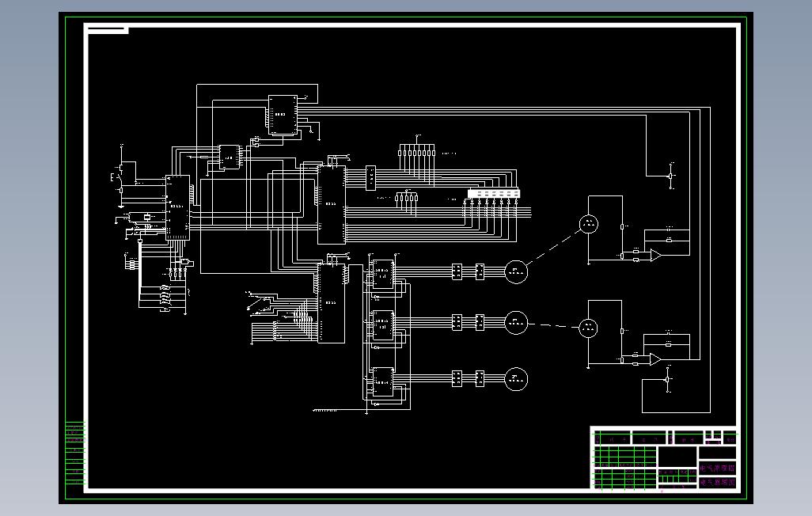The width and height of the screenshot is (812, 516).
Task: Click the lower central tall interface chip
Action: [x=332, y=303]
